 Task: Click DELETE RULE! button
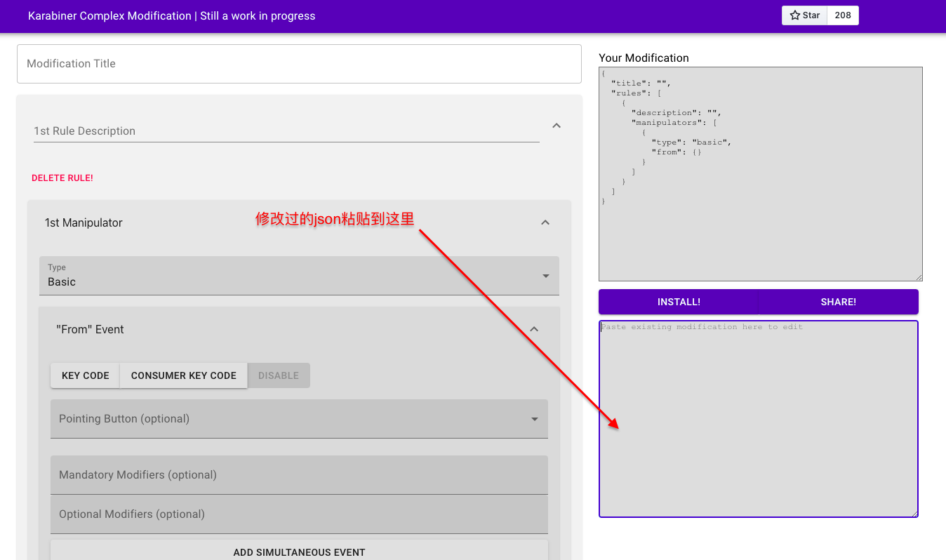point(62,178)
